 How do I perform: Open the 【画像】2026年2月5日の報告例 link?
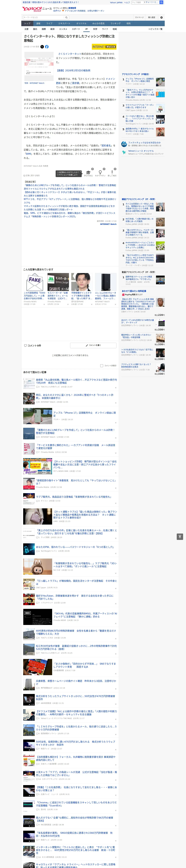point(73,70)
